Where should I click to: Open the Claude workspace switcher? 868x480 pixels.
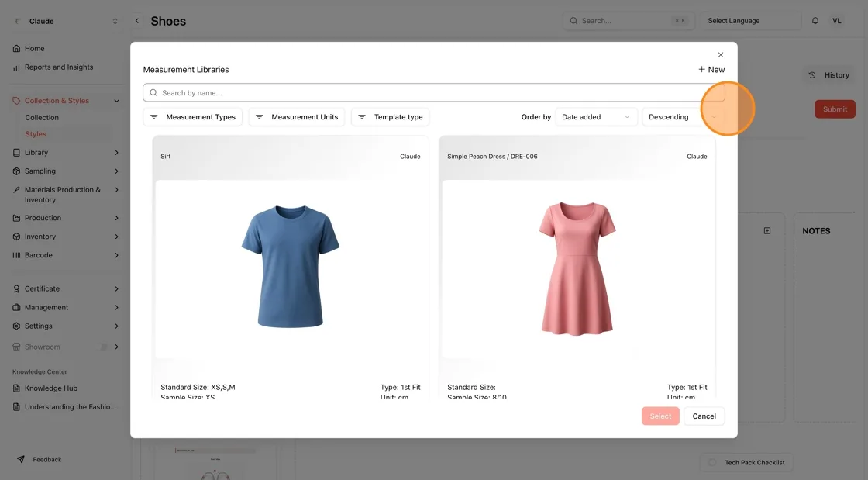(65, 22)
